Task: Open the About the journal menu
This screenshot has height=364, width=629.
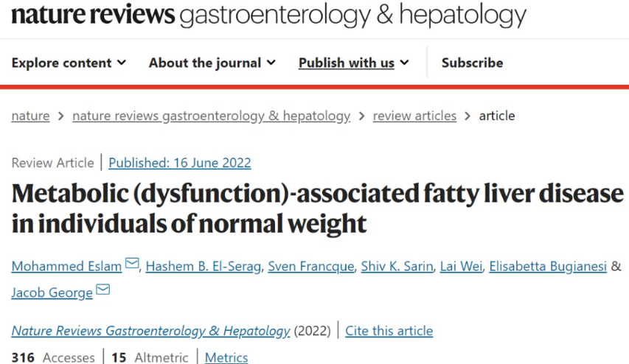Action: point(212,63)
